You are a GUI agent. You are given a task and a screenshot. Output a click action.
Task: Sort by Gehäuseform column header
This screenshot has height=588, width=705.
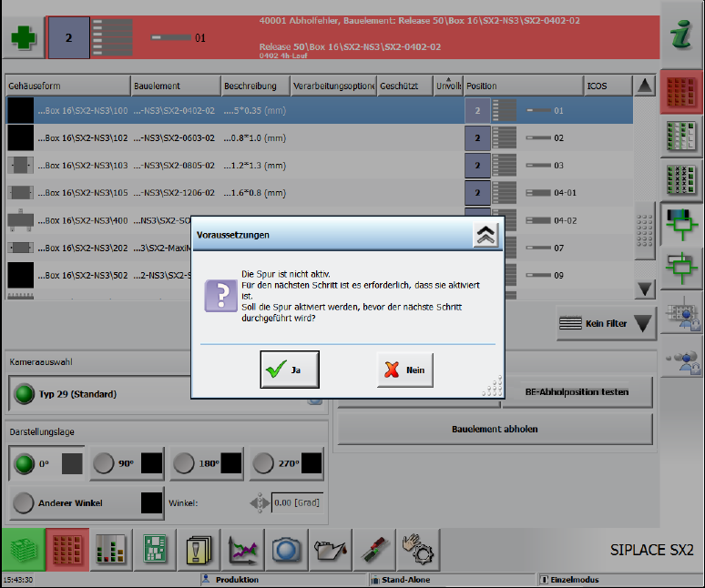tap(68, 86)
